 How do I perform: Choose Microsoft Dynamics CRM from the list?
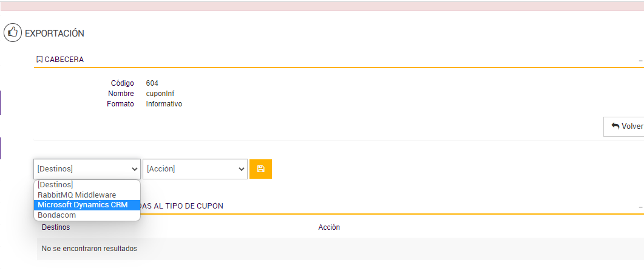coord(83,205)
